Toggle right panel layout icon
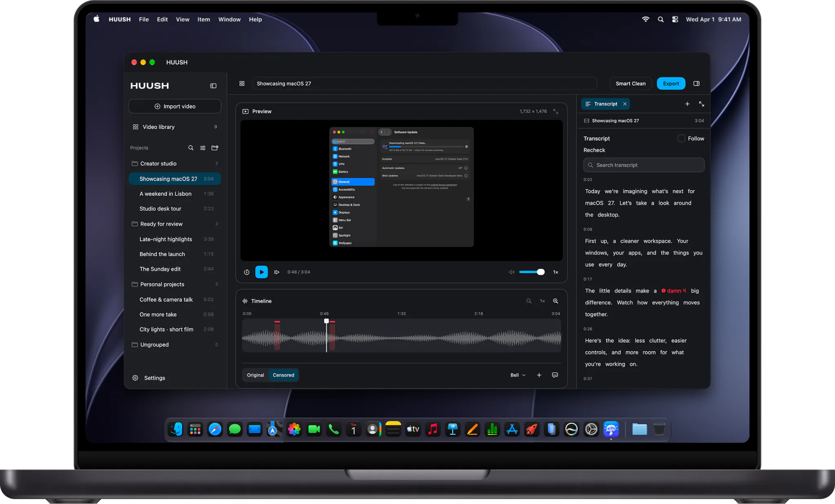835x504 pixels. (696, 84)
